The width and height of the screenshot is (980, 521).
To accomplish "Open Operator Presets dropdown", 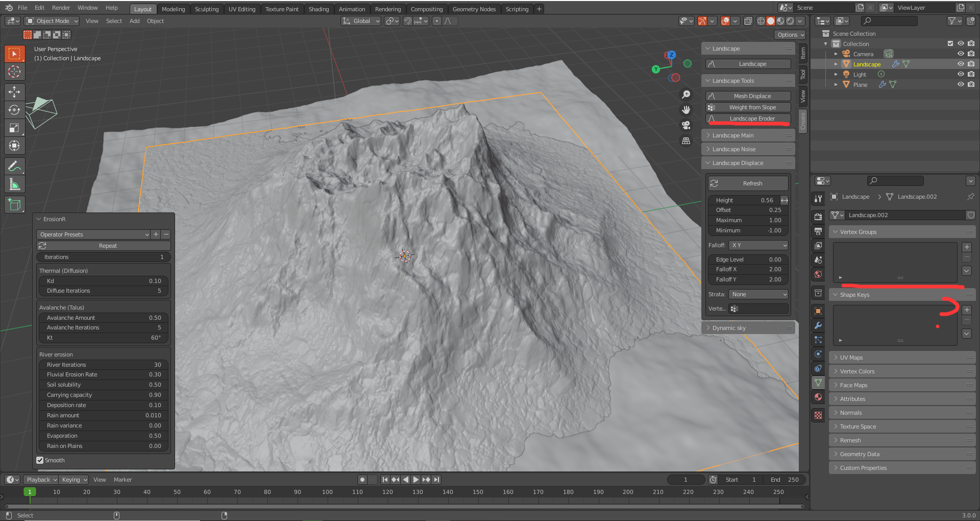I will click(x=93, y=234).
